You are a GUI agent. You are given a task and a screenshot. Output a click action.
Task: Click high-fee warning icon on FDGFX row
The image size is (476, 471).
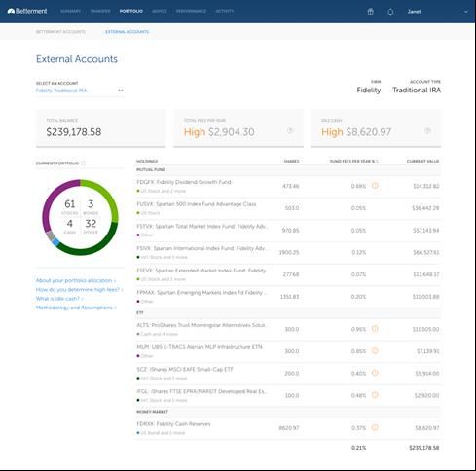coord(375,186)
